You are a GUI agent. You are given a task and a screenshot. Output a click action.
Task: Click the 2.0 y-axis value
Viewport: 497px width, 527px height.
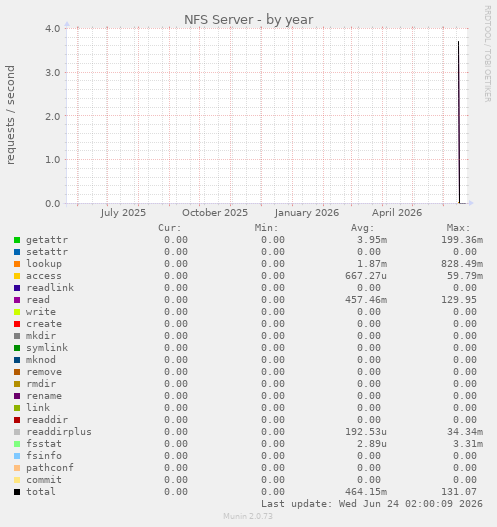[x=53, y=116]
